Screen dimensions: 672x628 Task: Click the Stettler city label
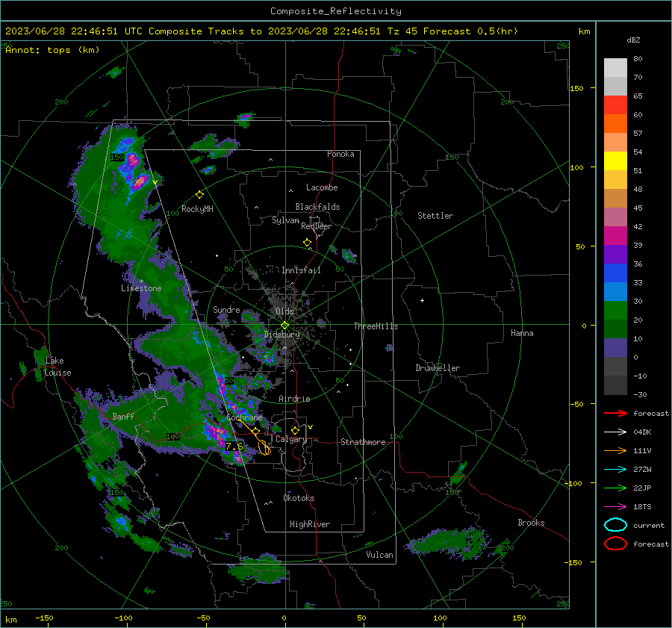(435, 216)
